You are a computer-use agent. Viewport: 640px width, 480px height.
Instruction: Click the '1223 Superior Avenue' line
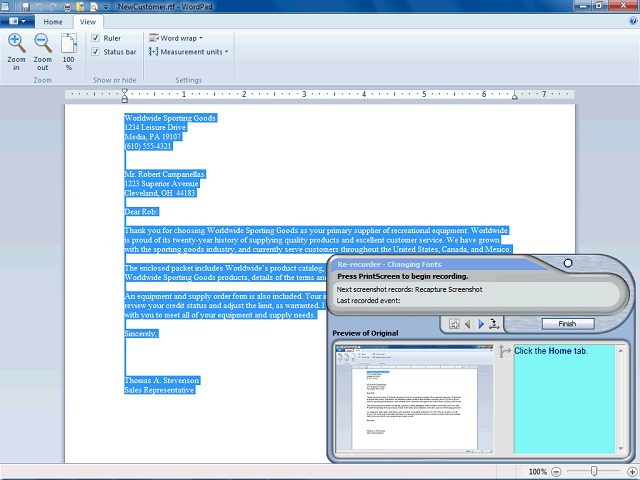click(162, 184)
